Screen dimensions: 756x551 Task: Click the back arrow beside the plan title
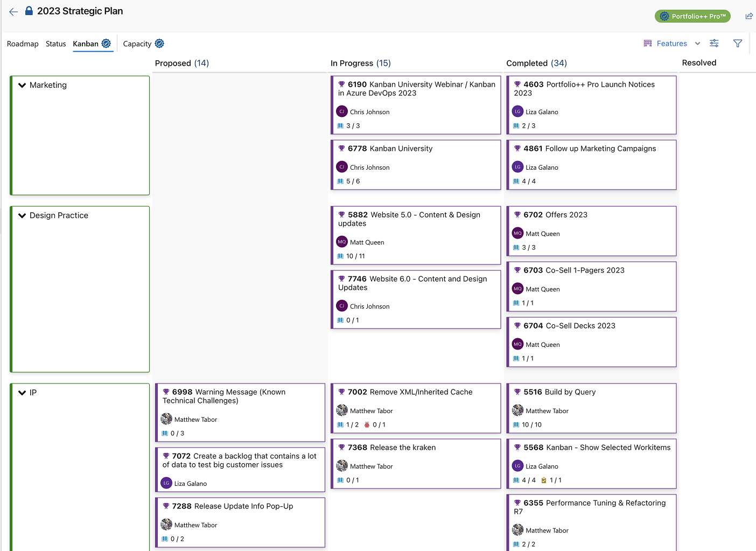pyautogui.click(x=13, y=11)
